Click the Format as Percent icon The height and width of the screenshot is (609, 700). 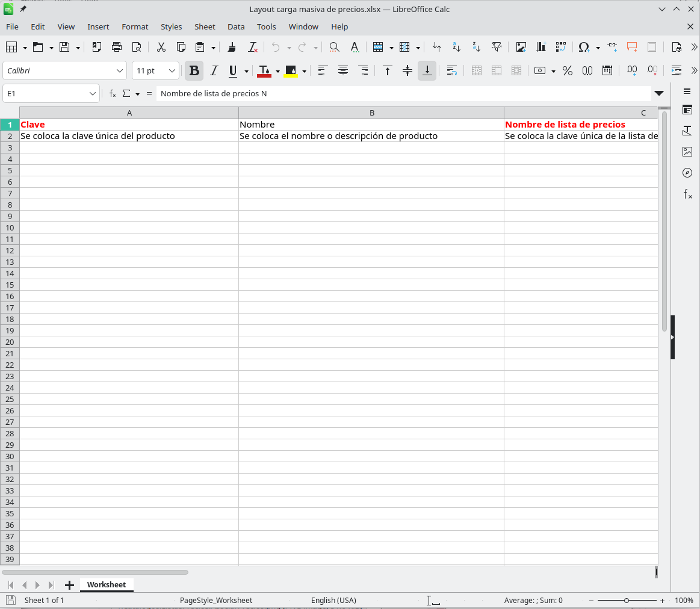click(x=568, y=70)
